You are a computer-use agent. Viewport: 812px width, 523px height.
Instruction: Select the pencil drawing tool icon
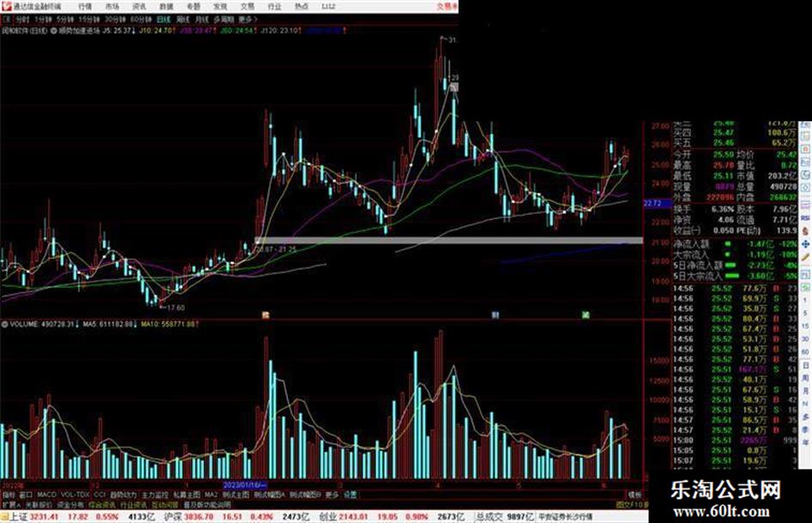(x=806, y=256)
